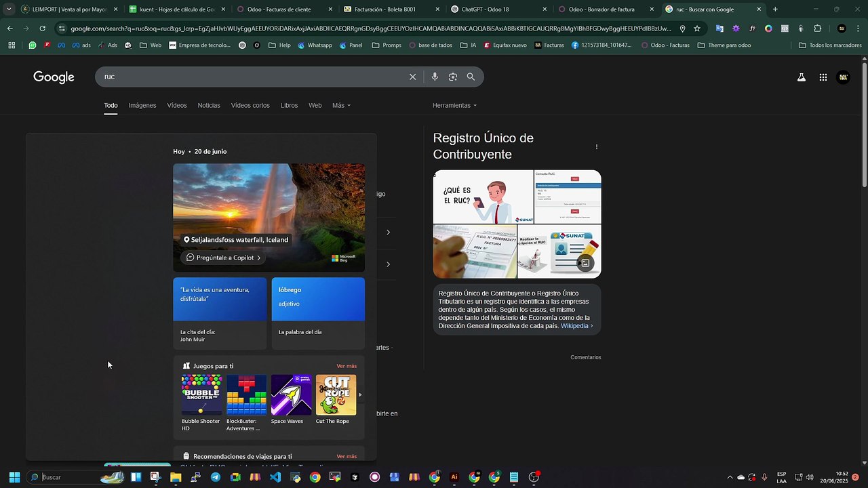The width and height of the screenshot is (868, 488).
Task: Open the Todos los marcadores folder
Action: (830, 45)
